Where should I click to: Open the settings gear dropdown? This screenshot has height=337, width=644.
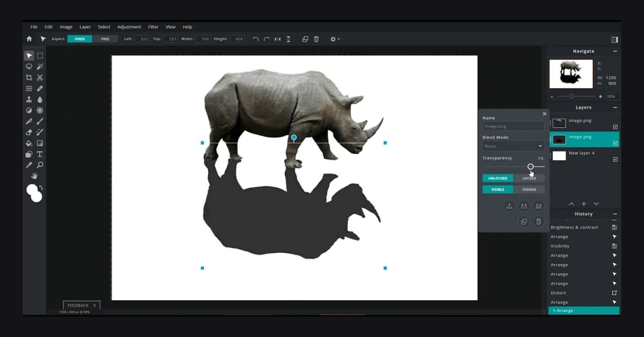[335, 39]
